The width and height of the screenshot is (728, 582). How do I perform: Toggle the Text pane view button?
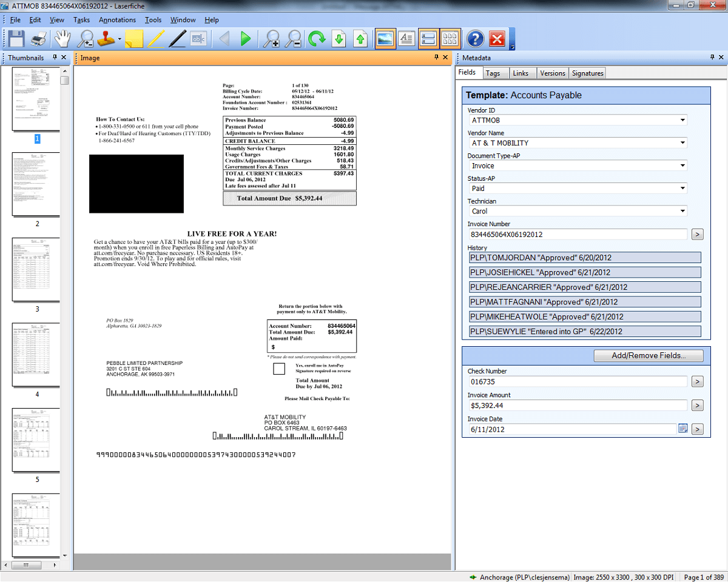pyautogui.click(x=406, y=38)
